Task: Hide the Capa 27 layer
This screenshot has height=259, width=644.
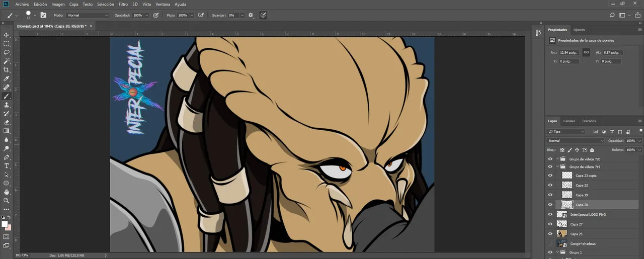Action: coord(550,224)
